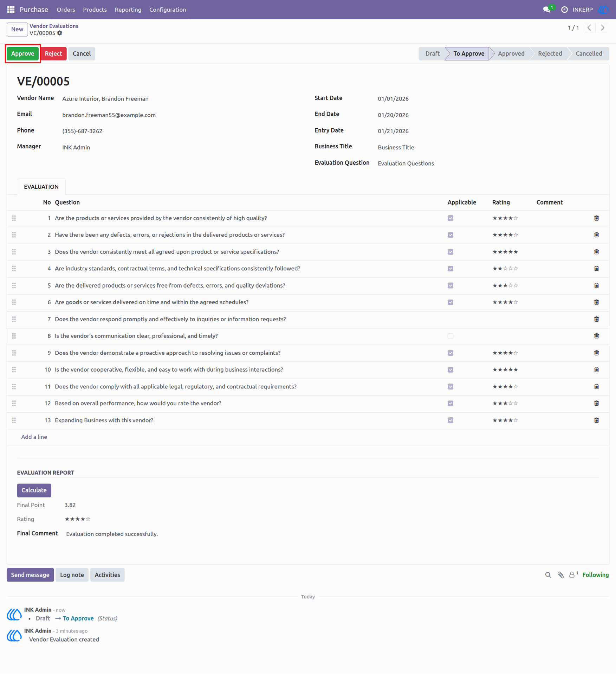Open the Products menu
The image size is (616, 675).
[95, 9]
